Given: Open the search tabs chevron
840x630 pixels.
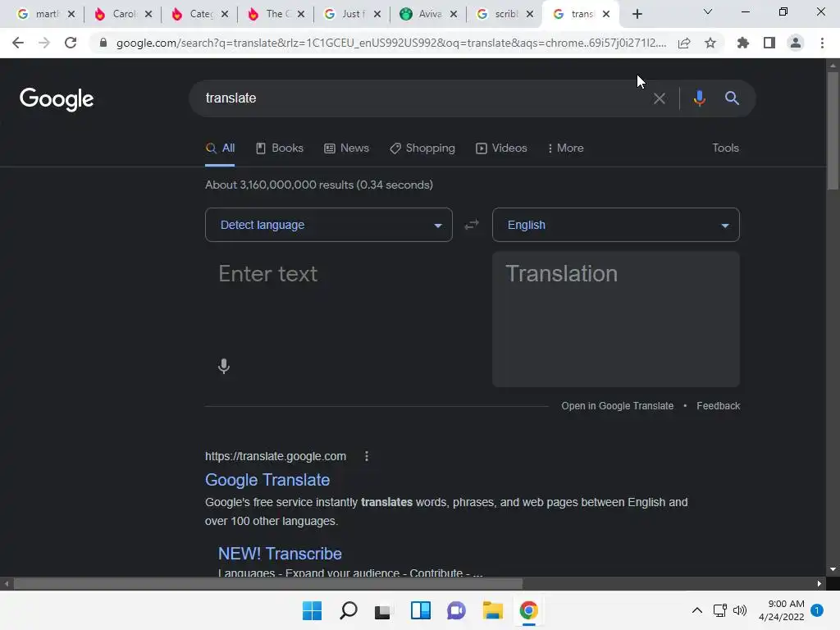Looking at the screenshot, I should (x=708, y=11).
